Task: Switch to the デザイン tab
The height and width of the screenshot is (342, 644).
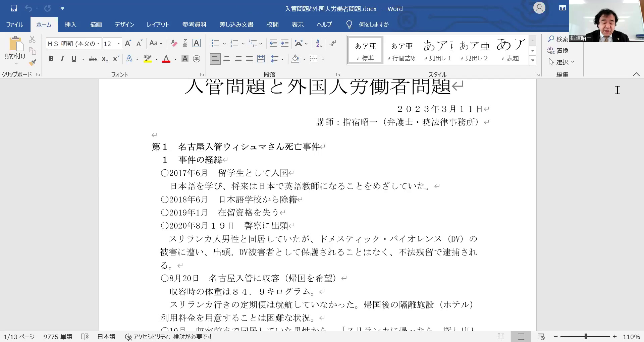Action: (124, 24)
